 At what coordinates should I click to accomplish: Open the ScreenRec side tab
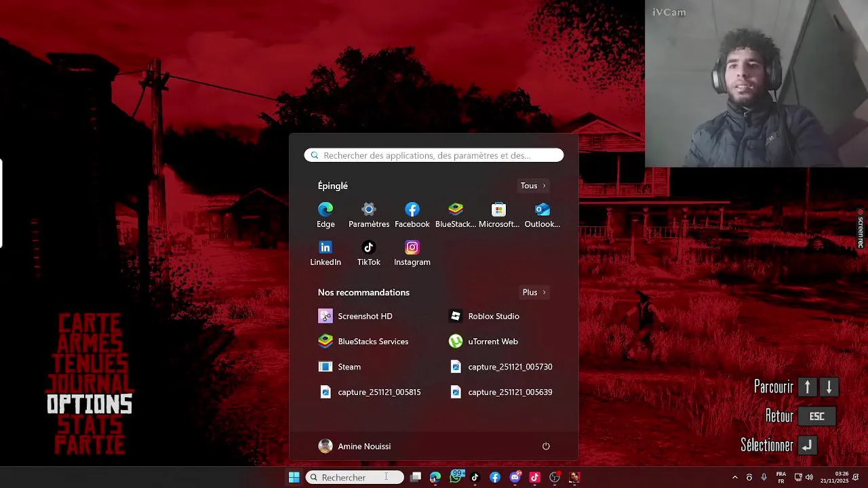pyautogui.click(x=861, y=229)
